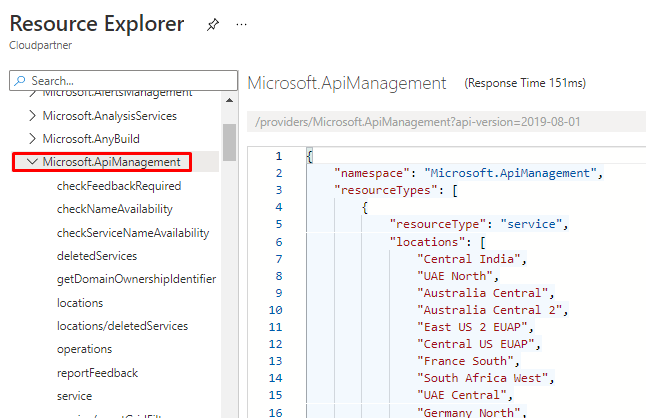Pin the Resource Explorer blade
The image size is (646, 418).
(212, 24)
